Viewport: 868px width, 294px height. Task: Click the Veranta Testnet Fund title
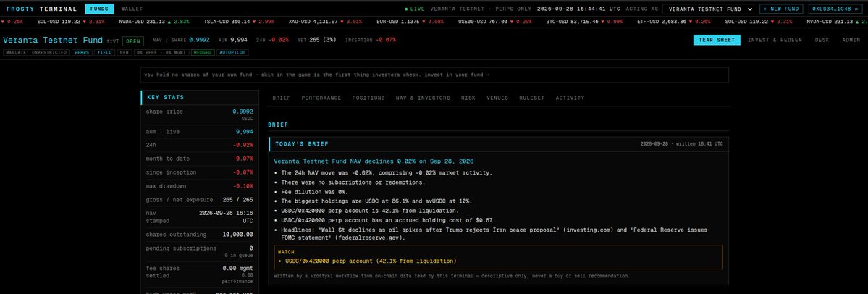point(53,41)
